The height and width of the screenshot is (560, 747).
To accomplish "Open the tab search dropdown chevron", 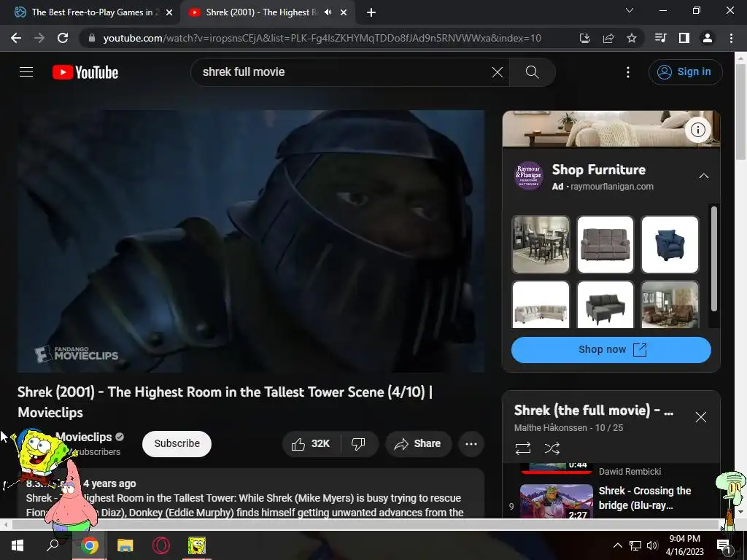I will pyautogui.click(x=630, y=10).
